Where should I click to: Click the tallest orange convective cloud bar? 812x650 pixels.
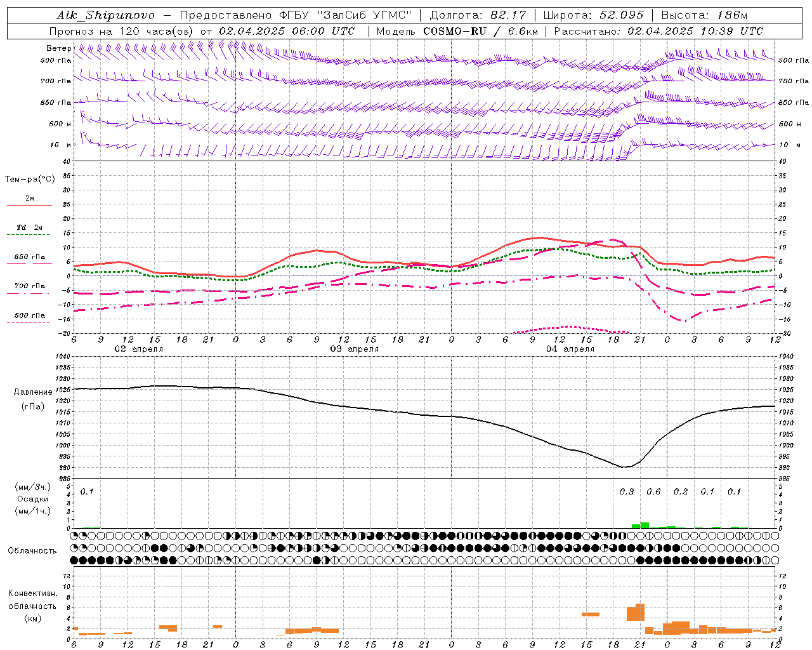click(x=640, y=612)
